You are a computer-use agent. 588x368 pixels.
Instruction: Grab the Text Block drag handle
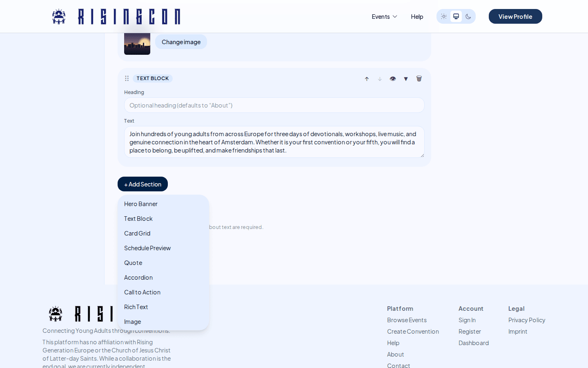[x=127, y=79]
